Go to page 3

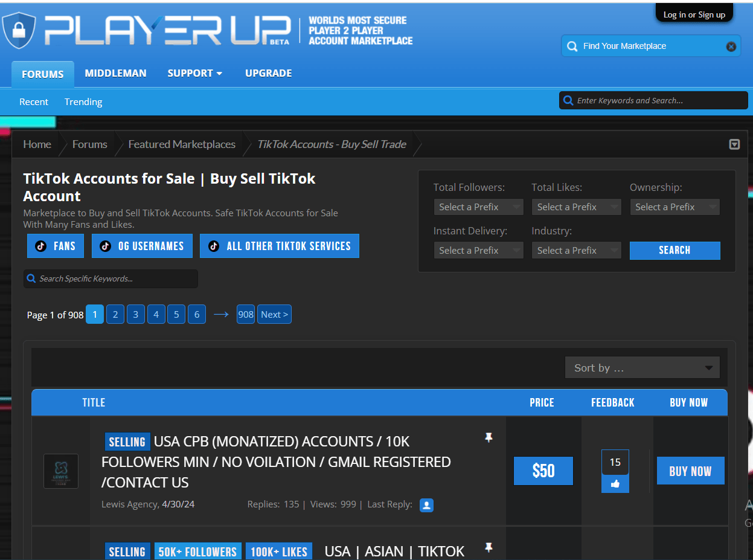point(136,314)
